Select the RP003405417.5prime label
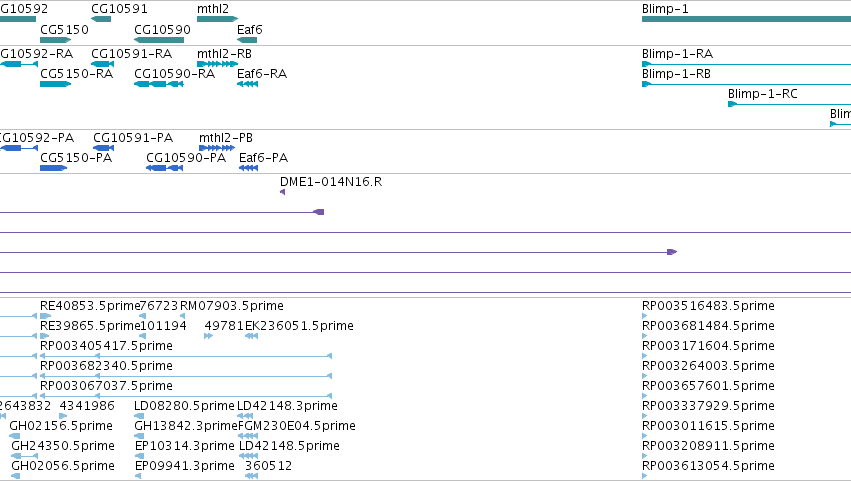The image size is (851, 481). pos(106,346)
